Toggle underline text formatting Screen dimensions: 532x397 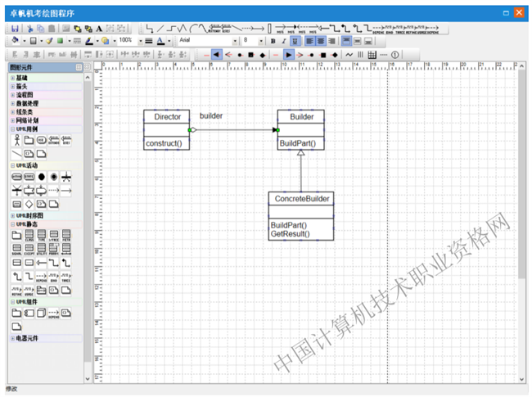pyautogui.click(x=294, y=40)
